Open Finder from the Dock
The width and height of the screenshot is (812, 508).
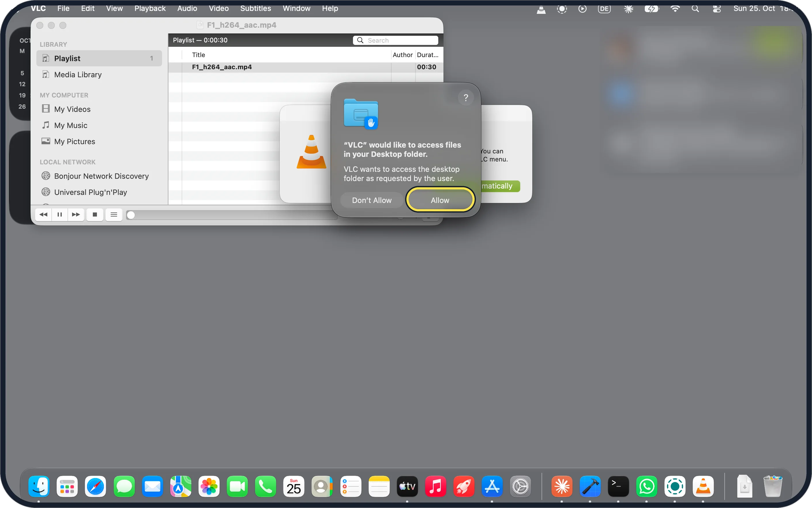coord(39,486)
